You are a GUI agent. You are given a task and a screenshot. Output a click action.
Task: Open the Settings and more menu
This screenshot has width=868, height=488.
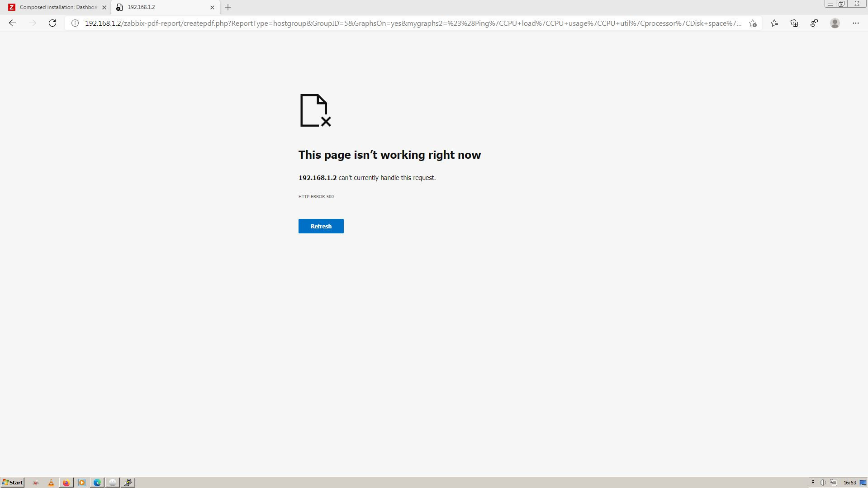855,23
